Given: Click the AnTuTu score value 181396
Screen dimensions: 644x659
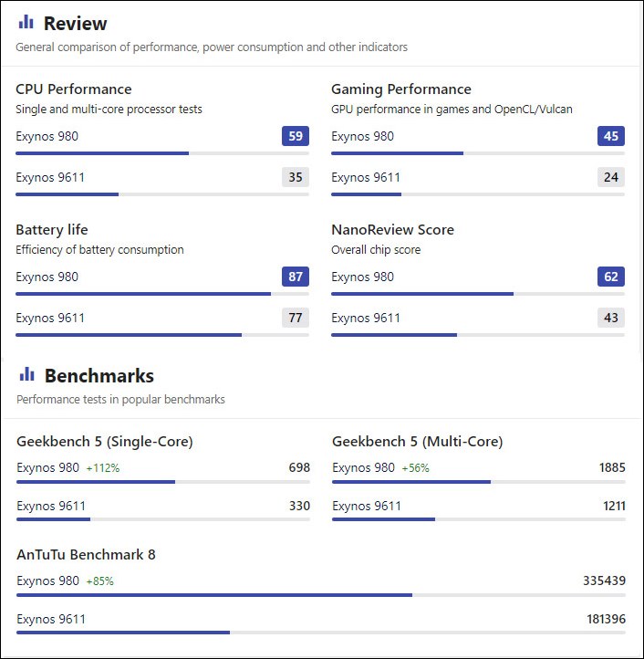Looking at the screenshot, I should (606, 619).
